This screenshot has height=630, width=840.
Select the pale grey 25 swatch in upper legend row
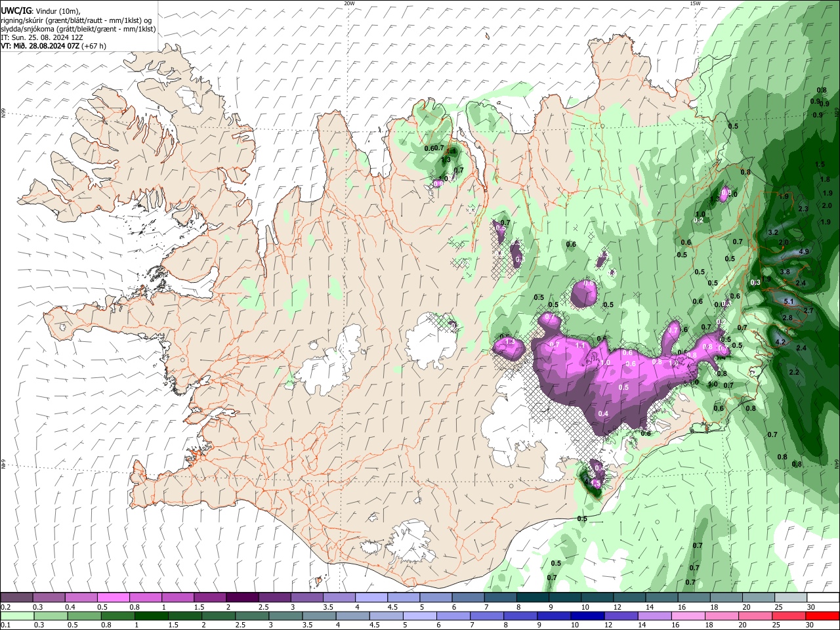[x=790, y=597]
